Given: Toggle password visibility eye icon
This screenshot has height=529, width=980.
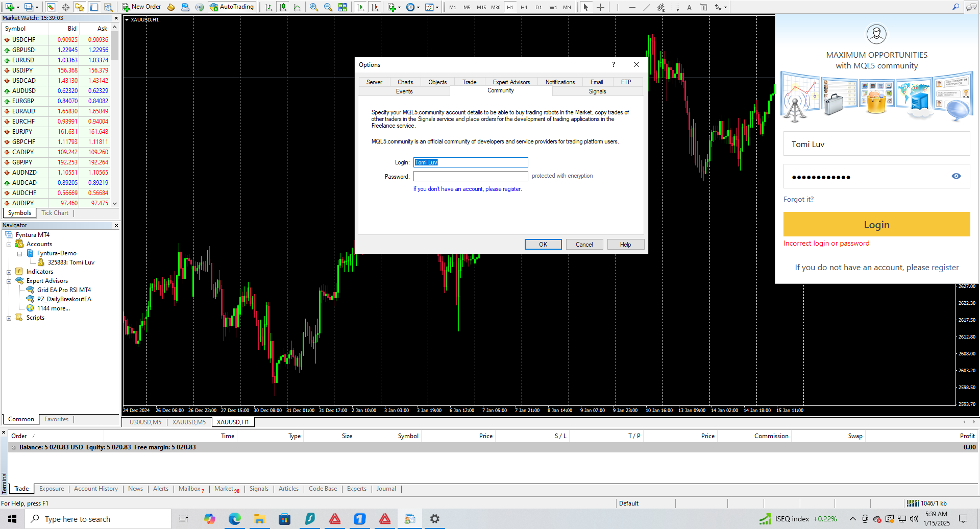Looking at the screenshot, I should (x=956, y=176).
